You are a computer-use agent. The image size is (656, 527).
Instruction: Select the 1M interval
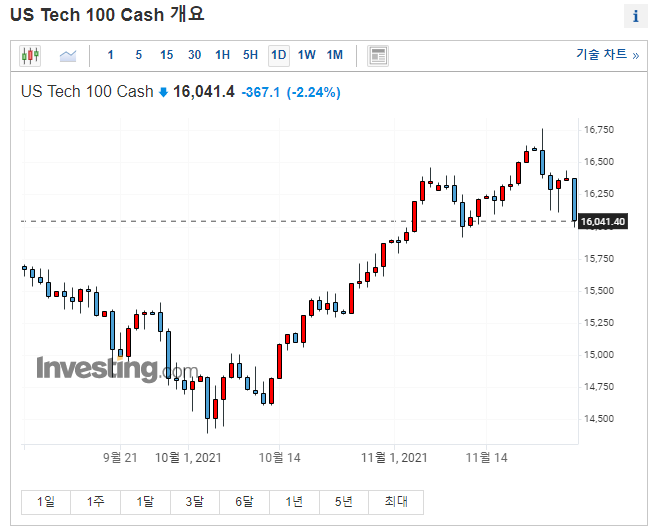[x=335, y=55]
